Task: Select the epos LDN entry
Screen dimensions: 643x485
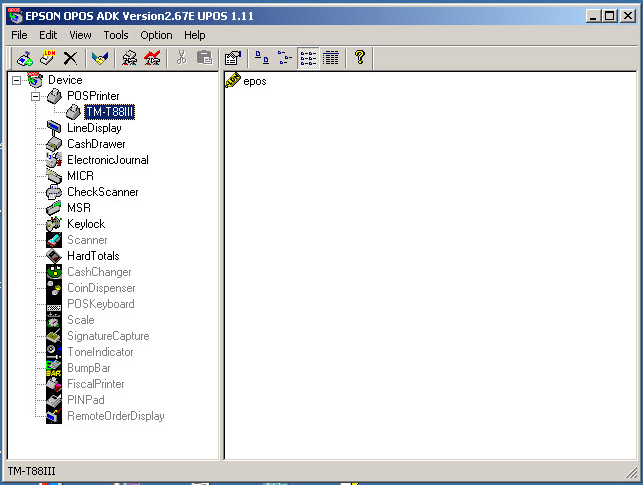Action: pyautogui.click(x=255, y=81)
